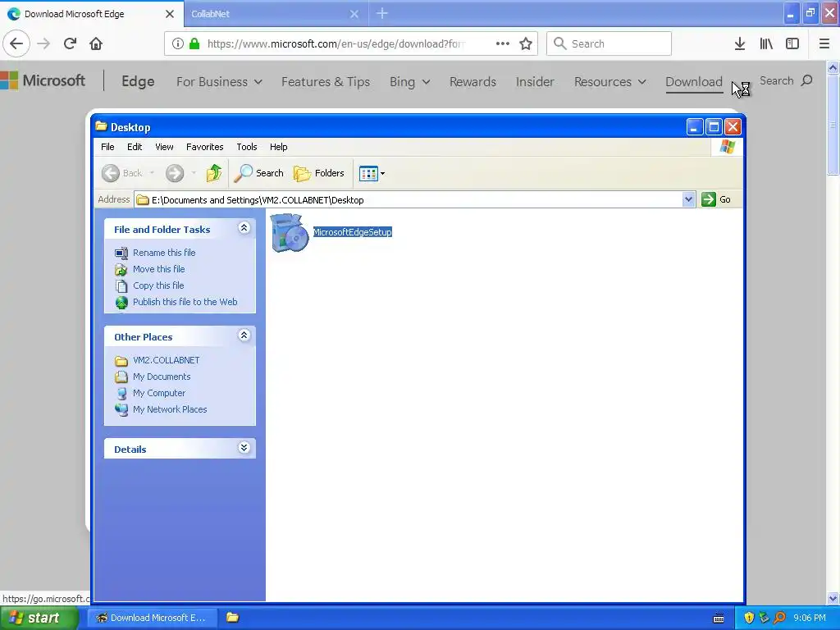Open the Explorer View menu
The width and height of the screenshot is (840, 630).
pyautogui.click(x=164, y=147)
